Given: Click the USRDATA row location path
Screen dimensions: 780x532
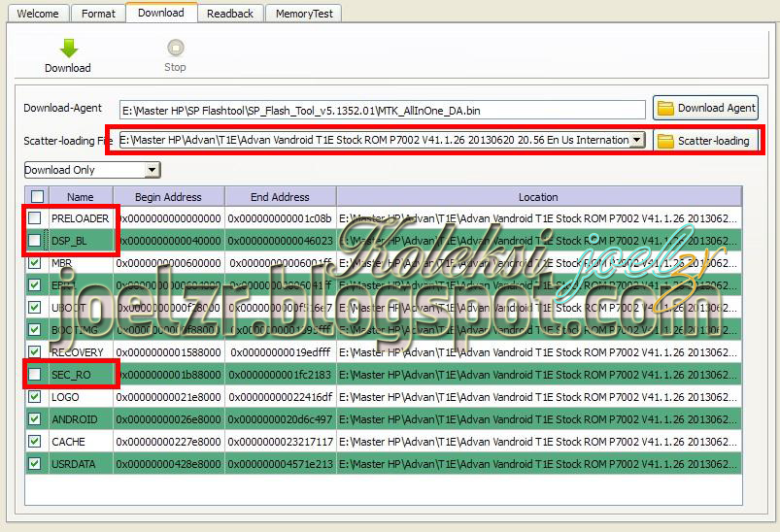Looking at the screenshot, I should tap(539, 464).
